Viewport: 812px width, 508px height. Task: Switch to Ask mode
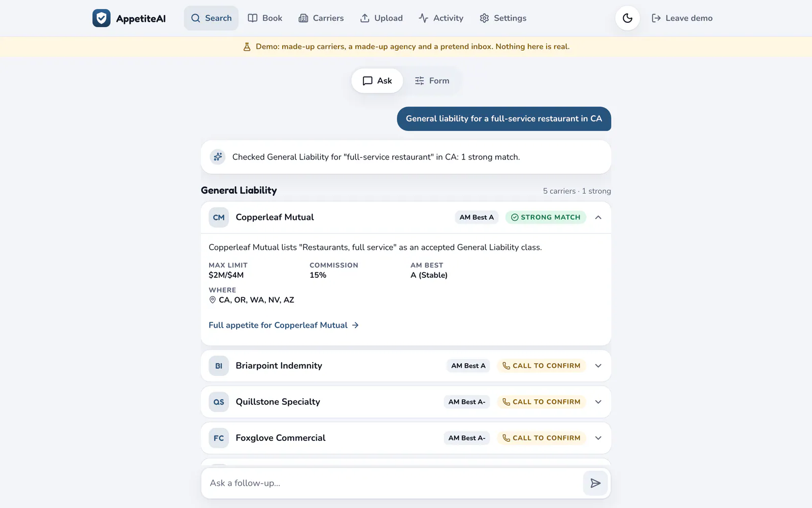(377, 81)
